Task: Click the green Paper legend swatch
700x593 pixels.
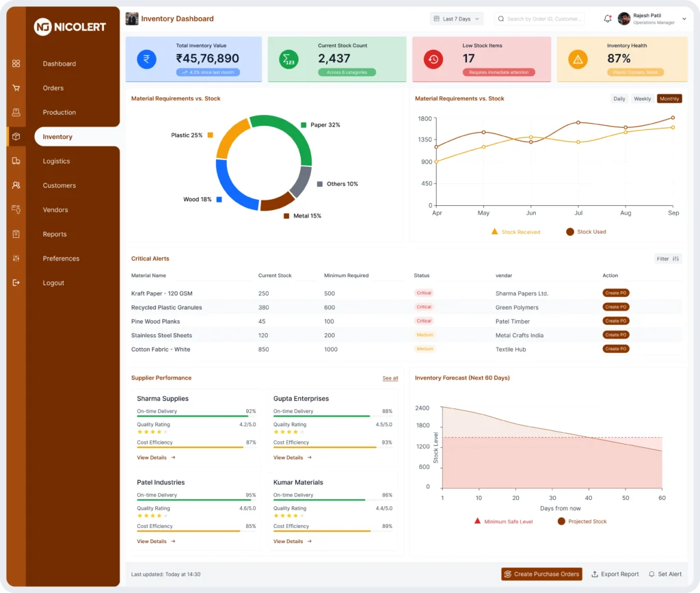Action: pyautogui.click(x=304, y=125)
